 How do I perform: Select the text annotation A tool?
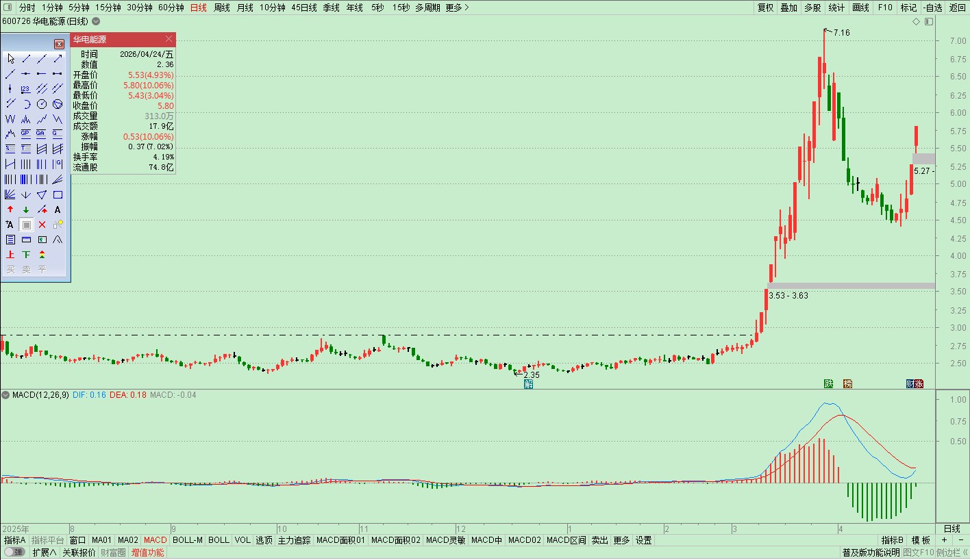(x=58, y=209)
